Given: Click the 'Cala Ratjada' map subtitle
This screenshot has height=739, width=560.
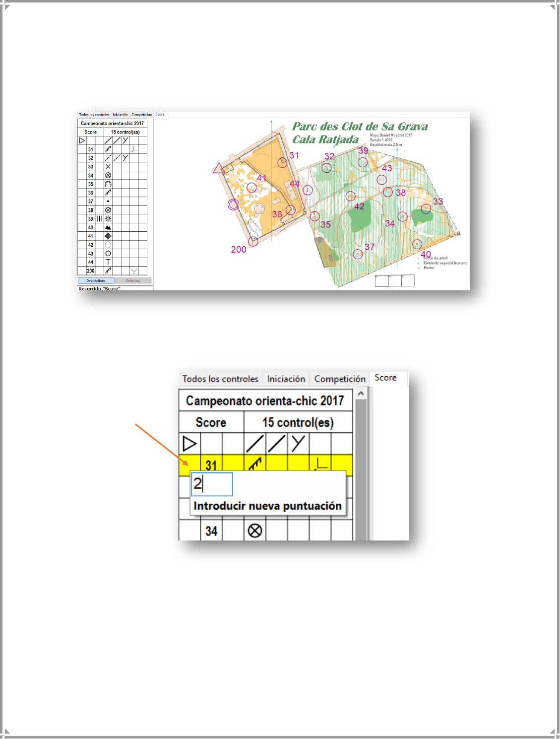Looking at the screenshot, I should tap(325, 139).
